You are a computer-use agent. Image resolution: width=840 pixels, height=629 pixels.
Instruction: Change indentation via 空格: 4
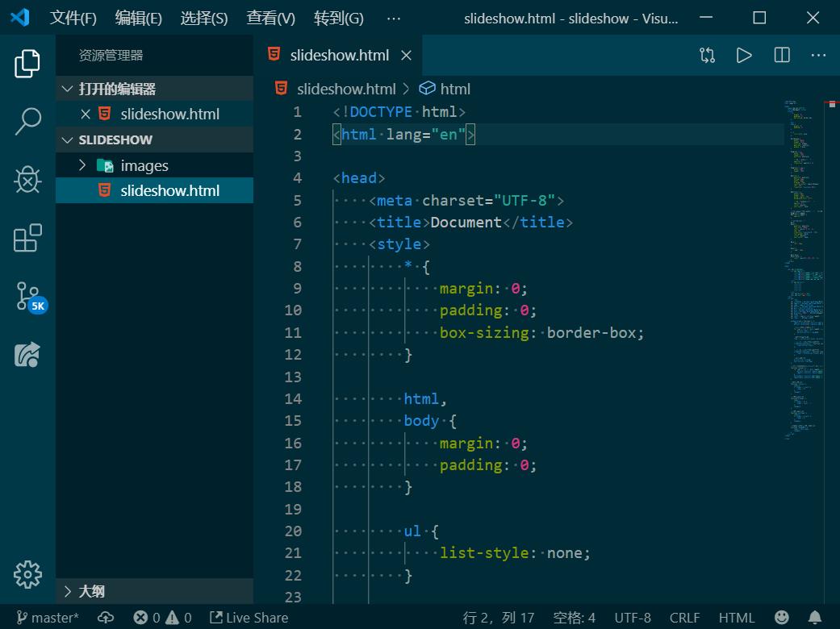point(574,618)
